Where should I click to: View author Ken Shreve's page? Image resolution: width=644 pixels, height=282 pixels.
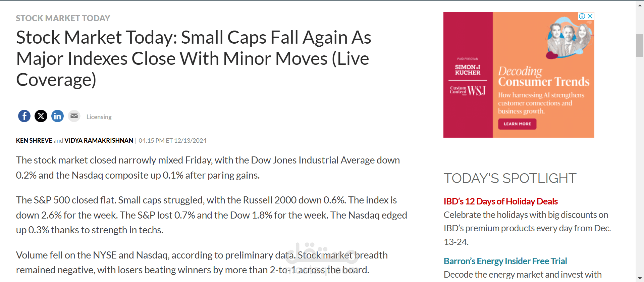click(x=34, y=140)
